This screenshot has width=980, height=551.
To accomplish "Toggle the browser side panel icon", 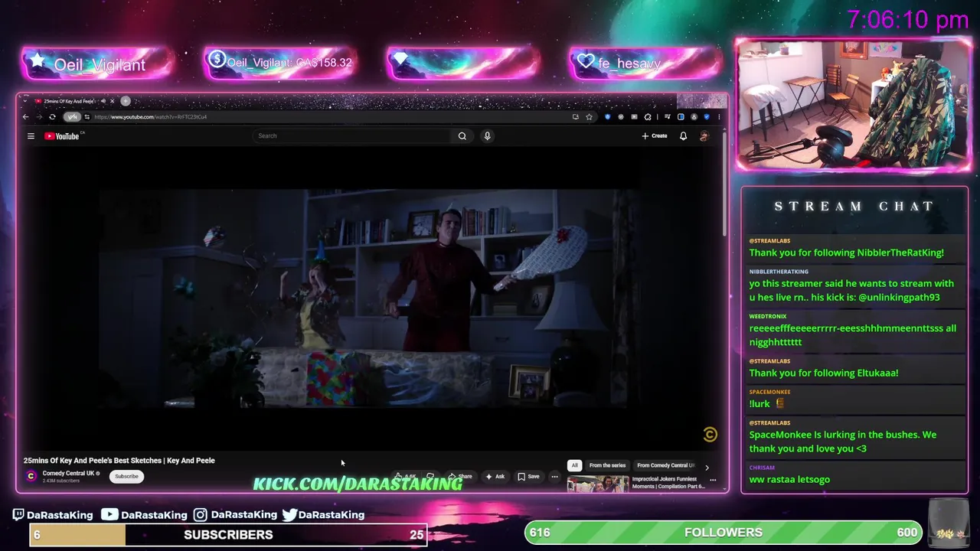I will pyautogui.click(x=681, y=117).
